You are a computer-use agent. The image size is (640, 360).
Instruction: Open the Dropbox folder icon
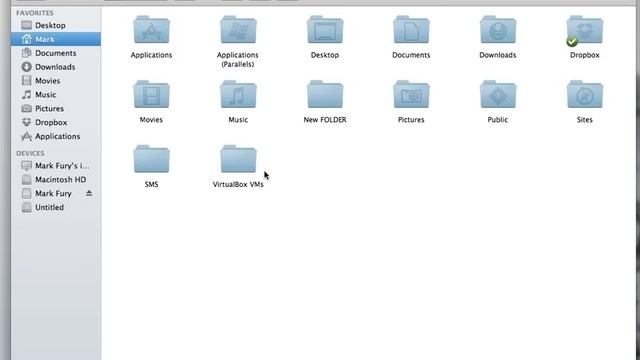coord(584,30)
